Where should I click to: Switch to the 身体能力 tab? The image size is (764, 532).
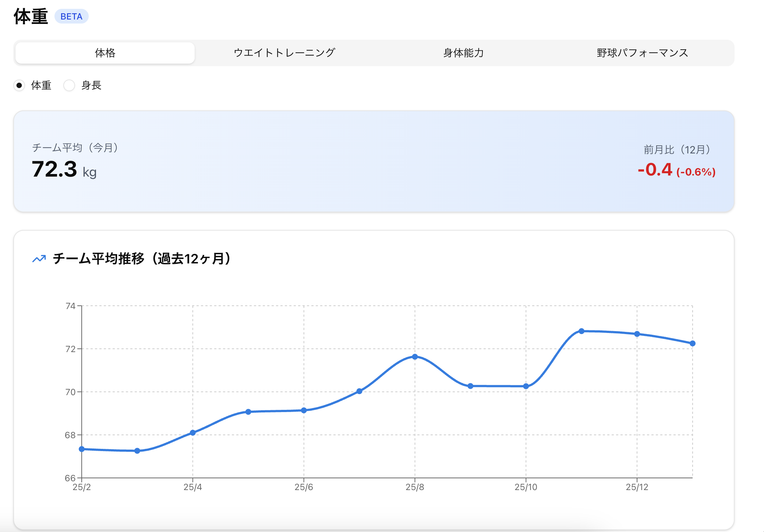pos(463,53)
